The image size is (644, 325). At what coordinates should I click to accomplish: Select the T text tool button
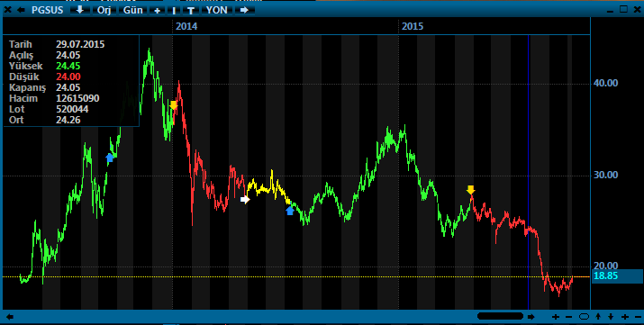coord(191,10)
